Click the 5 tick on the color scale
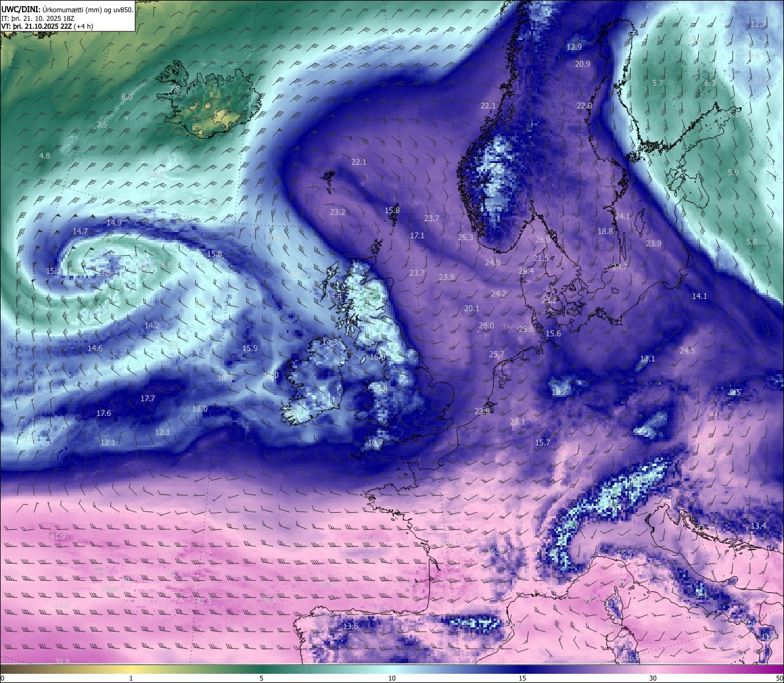784x683 pixels. tap(262, 678)
